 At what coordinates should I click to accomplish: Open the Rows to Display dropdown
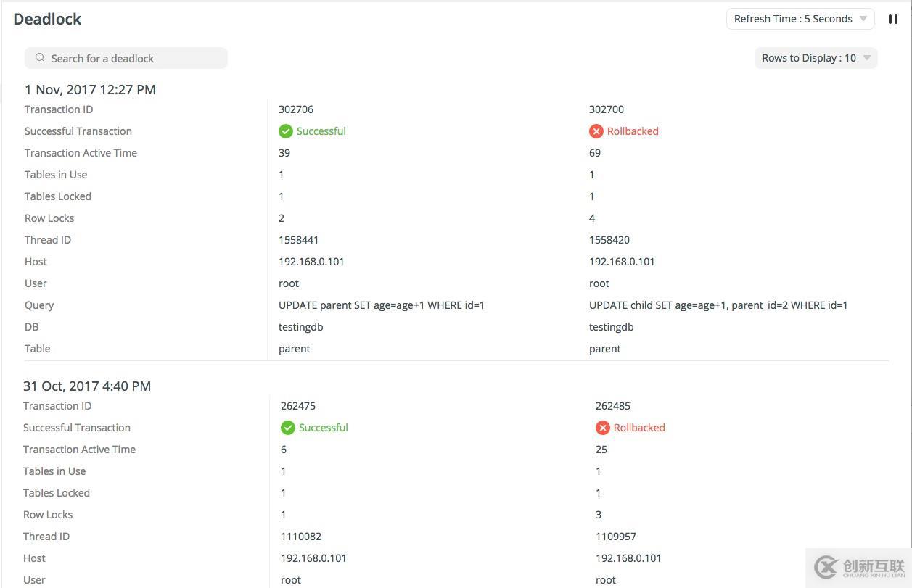click(x=815, y=58)
